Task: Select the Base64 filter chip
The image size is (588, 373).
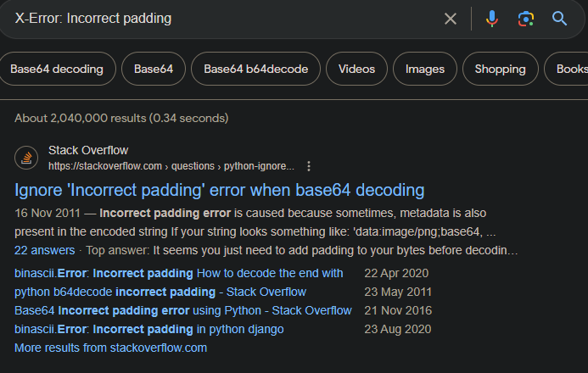Action: [x=154, y=70]
